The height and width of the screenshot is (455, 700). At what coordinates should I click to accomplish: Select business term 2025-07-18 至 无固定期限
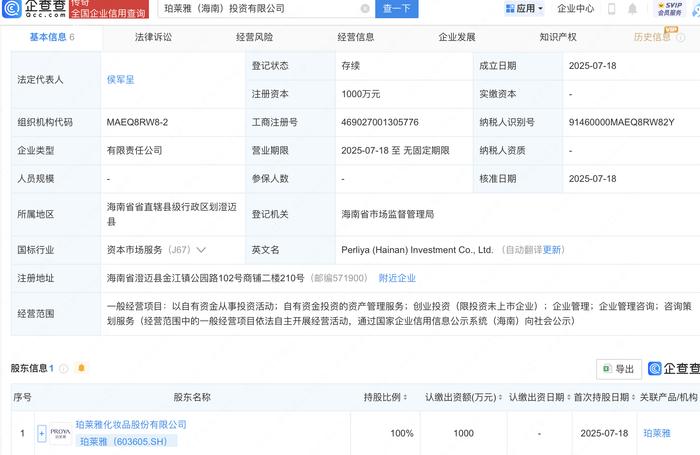[395, 150]
